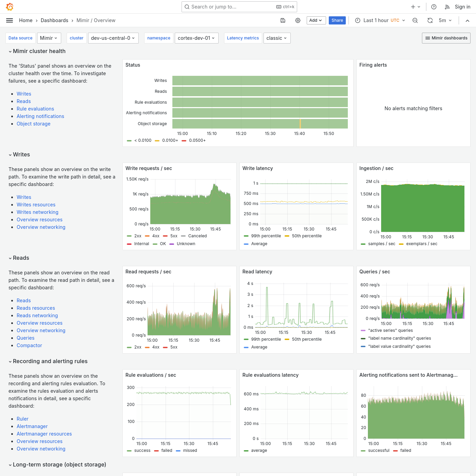Open the navigation hamburger menu

click(9, 20)
